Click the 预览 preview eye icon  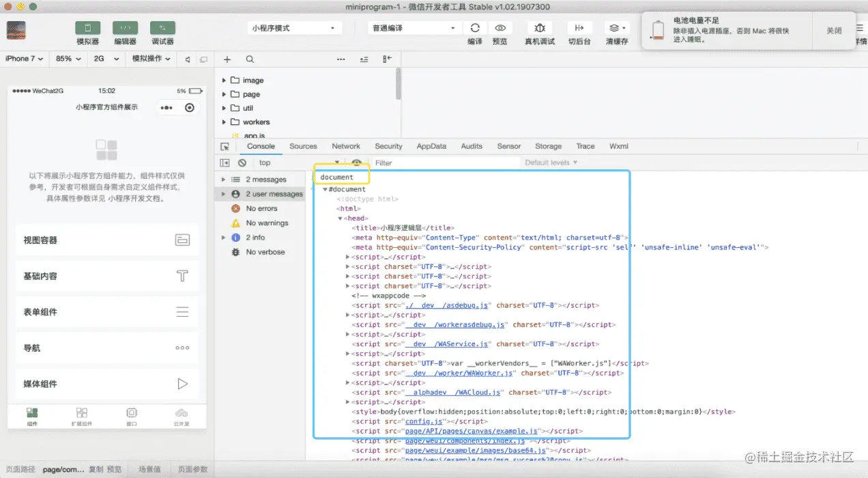pyautogui.click(x=500, y=28)
